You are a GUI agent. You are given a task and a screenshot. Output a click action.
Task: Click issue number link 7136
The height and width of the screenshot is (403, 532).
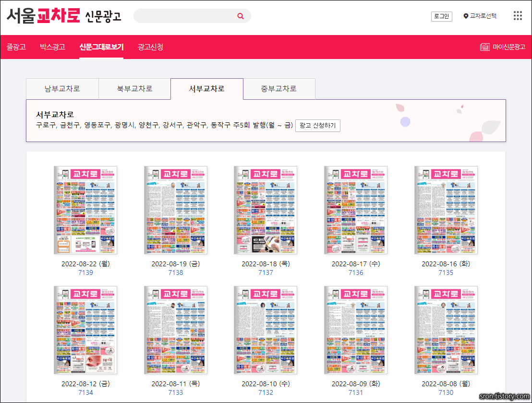pyautogui.click(x=356, y=273)
